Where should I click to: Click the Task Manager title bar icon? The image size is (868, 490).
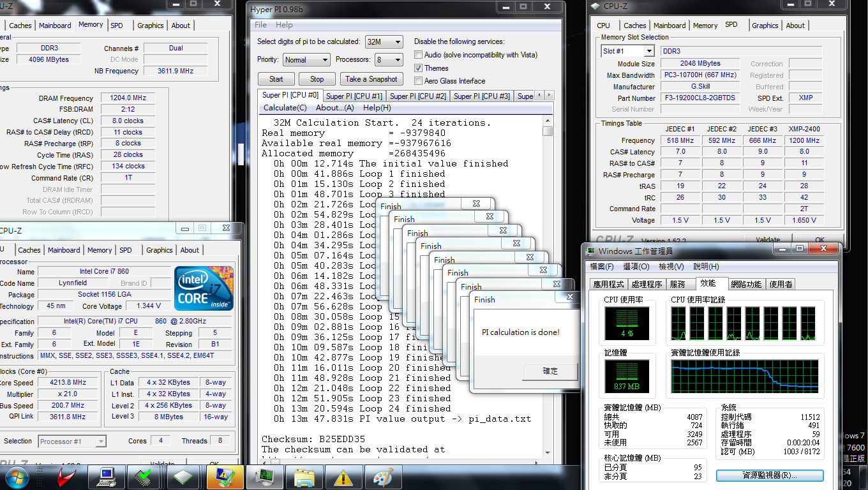591,251
